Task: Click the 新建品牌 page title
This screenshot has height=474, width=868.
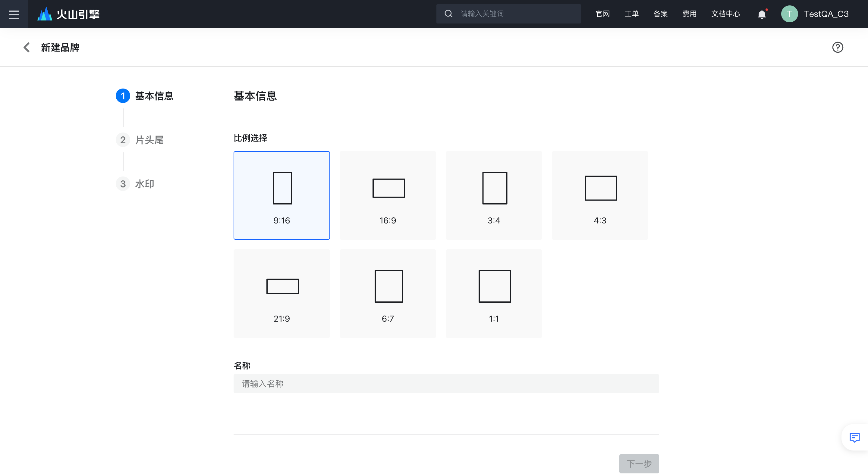Action: pos(60,48)
